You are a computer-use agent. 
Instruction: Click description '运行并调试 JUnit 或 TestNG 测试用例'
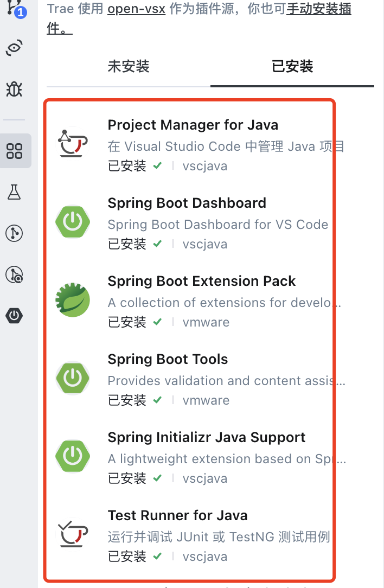coord(219,536)
